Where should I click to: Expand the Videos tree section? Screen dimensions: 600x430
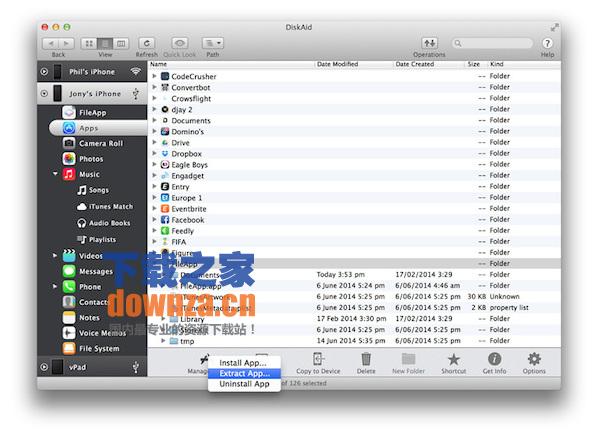pyautogui.click(x=55, y=255)
